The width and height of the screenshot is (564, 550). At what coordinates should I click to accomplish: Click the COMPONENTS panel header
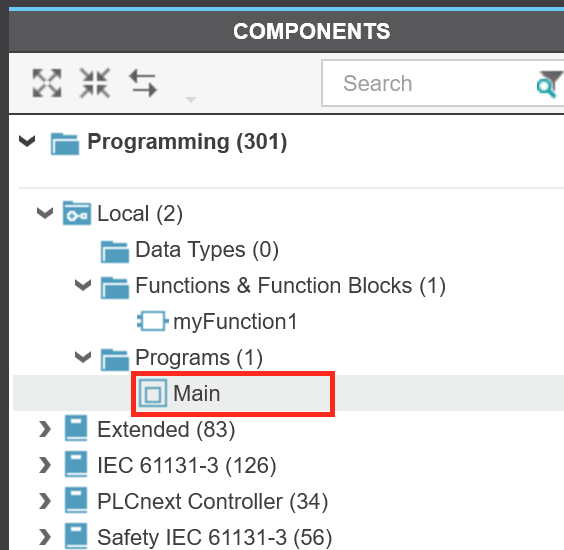pos(311,31)
